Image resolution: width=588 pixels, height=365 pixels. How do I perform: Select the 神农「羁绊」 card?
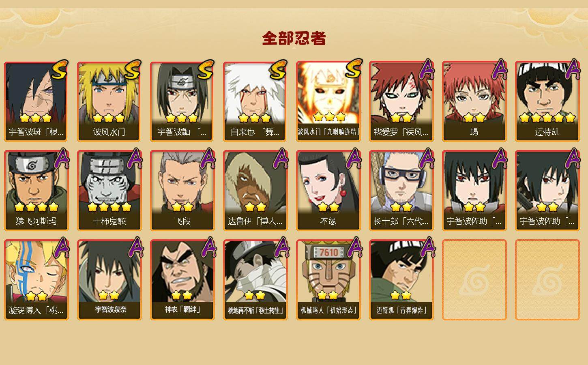[x=182, y=280]
